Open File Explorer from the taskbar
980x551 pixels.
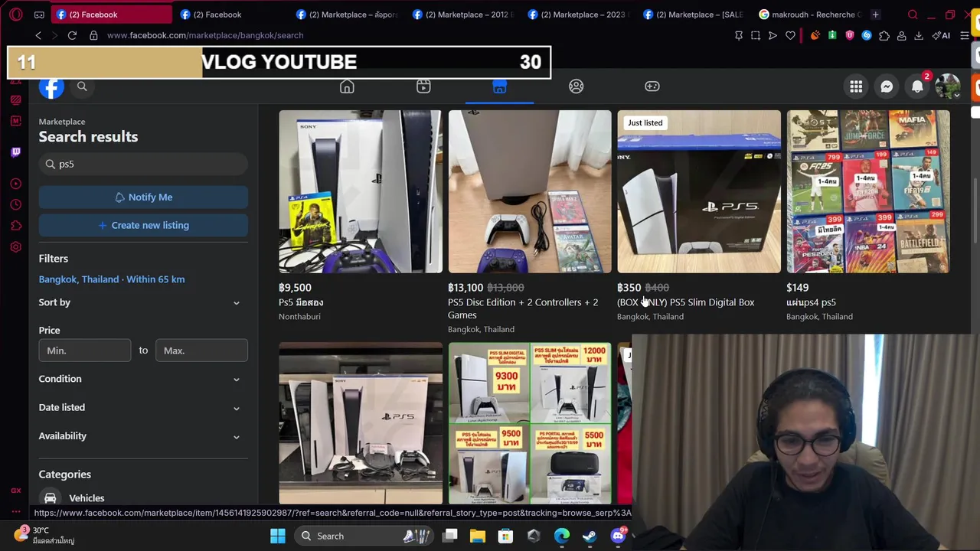478,536
